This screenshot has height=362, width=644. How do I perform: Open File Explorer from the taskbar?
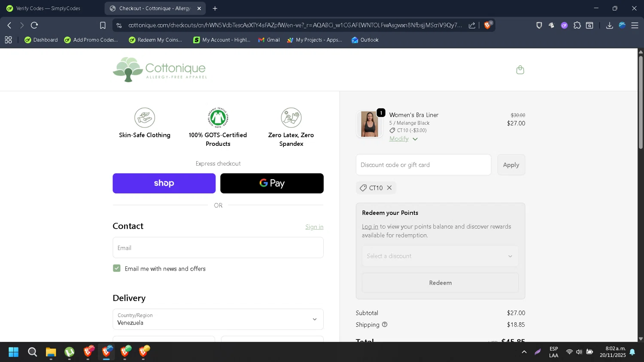51,352
